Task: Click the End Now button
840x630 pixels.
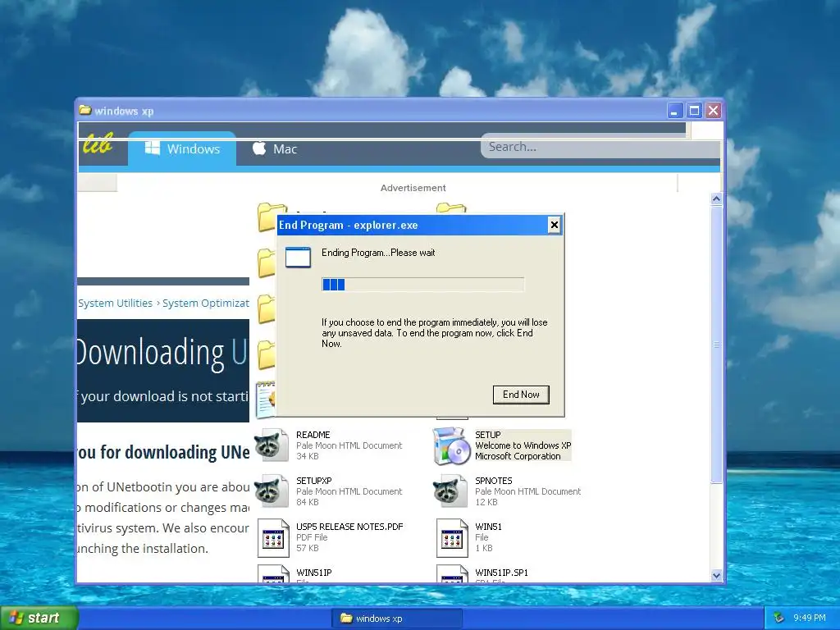Action: [x=521, y=395]
